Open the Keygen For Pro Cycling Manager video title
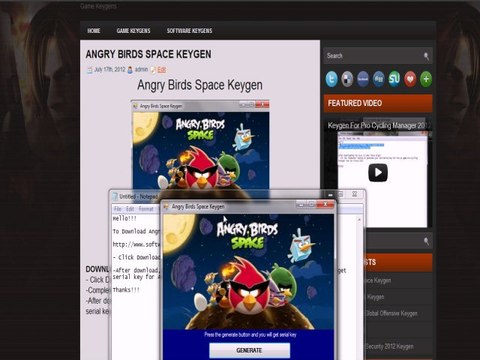This screenshot has height=360, width=480. coord(378,126)
